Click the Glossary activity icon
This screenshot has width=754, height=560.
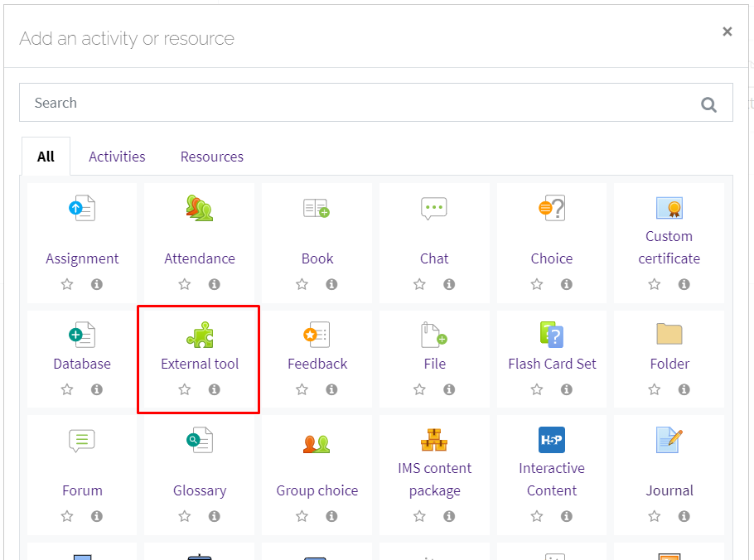(x=200, y=440)
